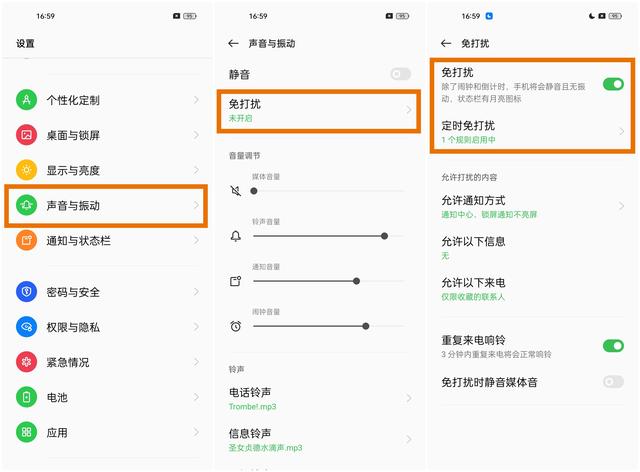Adjust the media volume (媒体音量) slider
The height and width of the screenshot is (472, 640).
[x=328, y=191]
